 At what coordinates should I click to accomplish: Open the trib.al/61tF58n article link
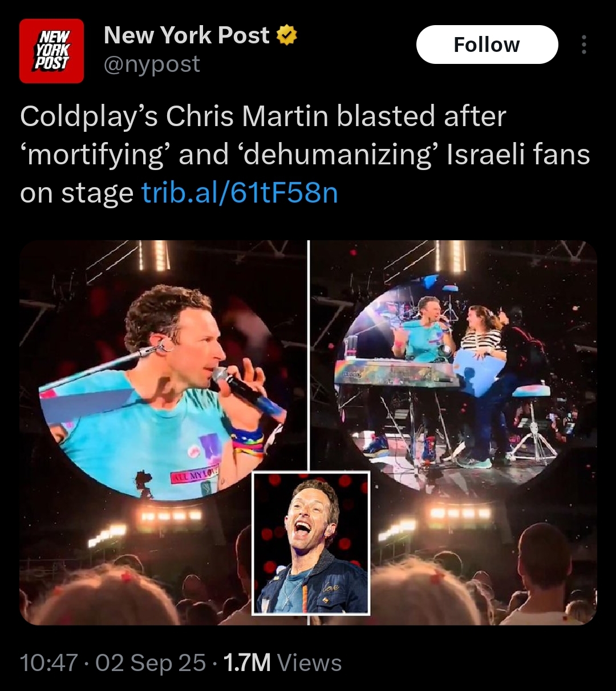[240, 193]
